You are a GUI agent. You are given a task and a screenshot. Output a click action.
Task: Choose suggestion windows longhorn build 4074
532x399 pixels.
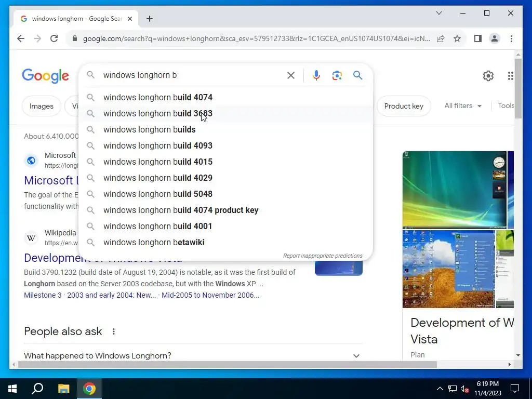[x=225, y=97]
